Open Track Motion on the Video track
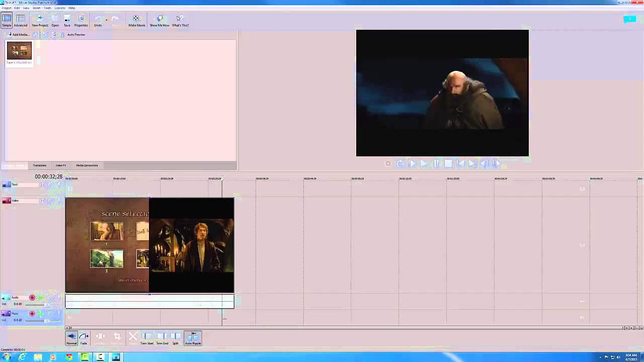 click(43, 201)
